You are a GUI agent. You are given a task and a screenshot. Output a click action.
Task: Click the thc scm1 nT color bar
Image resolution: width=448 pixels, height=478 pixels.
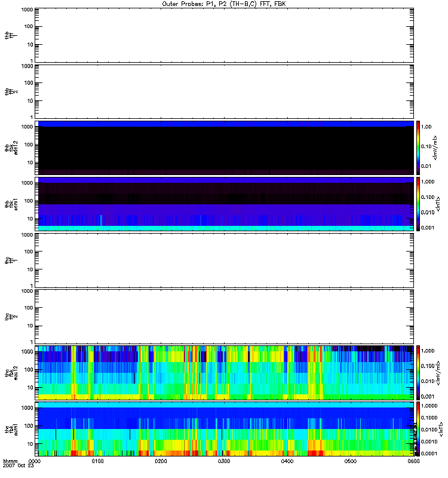pos(419,428)
